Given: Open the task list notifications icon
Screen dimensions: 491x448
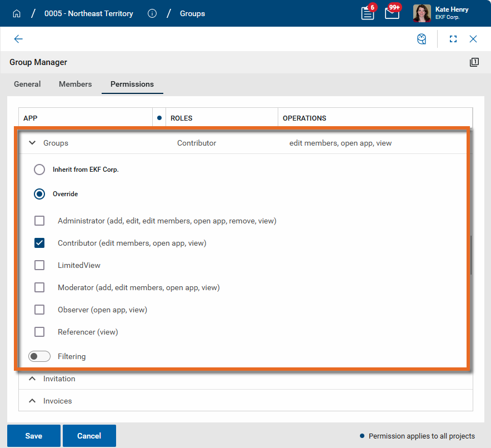Looking at the screenshot, I should (x=368, y=13).
